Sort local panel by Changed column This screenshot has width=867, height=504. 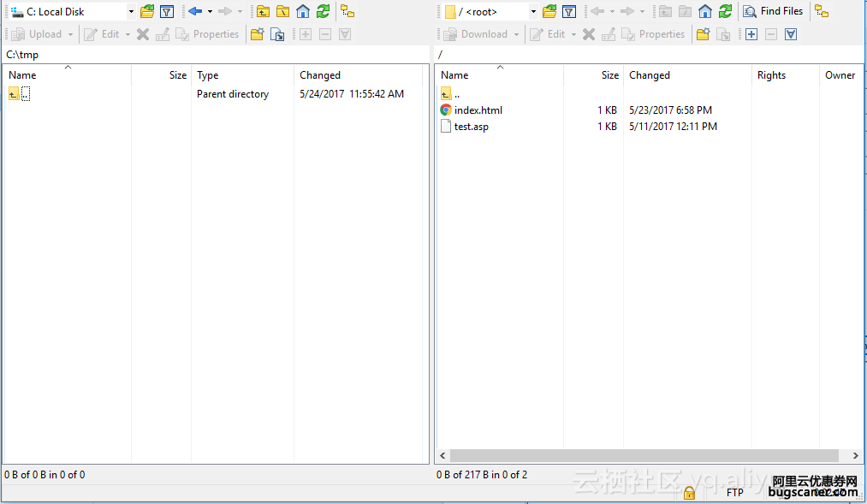[359, 75]
